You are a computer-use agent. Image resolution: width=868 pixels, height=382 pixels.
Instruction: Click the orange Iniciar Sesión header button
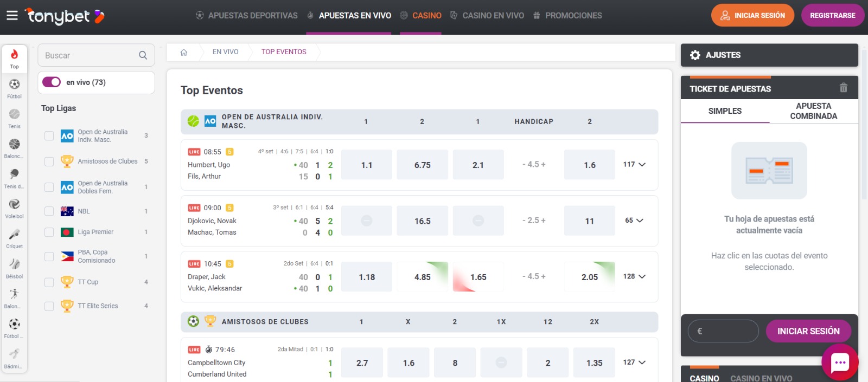[x=752, y=15]
